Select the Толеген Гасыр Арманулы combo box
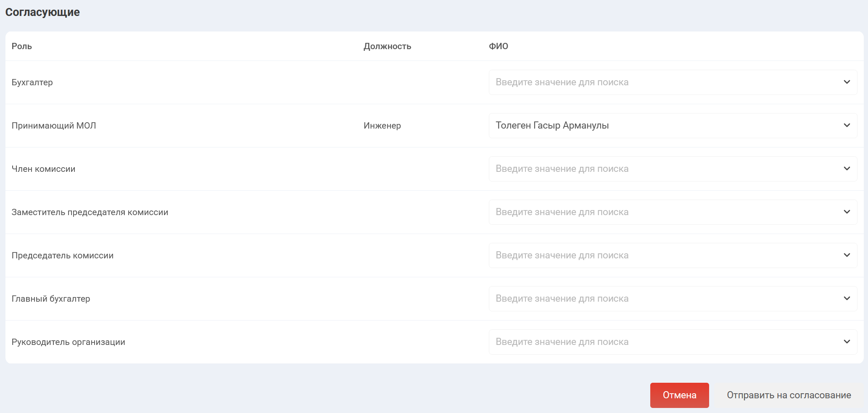 click(x=664, y=126)
